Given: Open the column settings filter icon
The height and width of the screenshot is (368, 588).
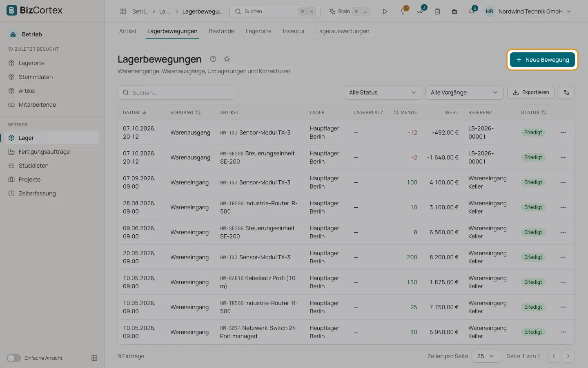Looking at the screenshot, I should (566, 92).
